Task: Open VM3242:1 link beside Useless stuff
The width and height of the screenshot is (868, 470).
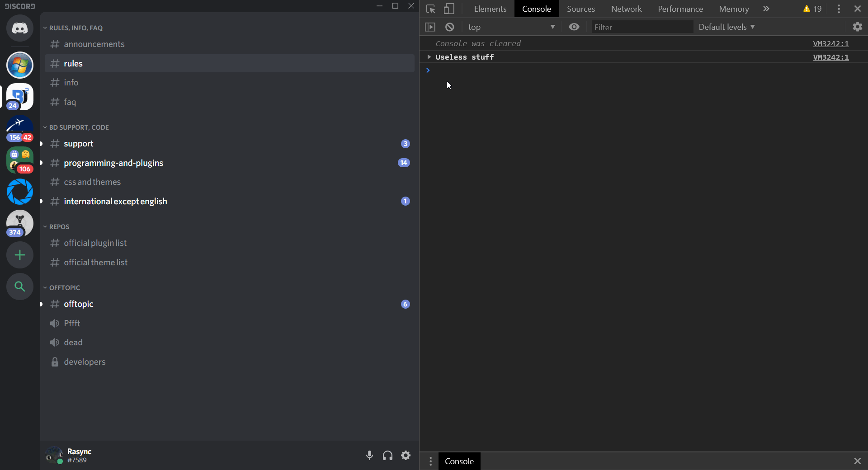Action: pyautogui.click(x=830, y=57)
